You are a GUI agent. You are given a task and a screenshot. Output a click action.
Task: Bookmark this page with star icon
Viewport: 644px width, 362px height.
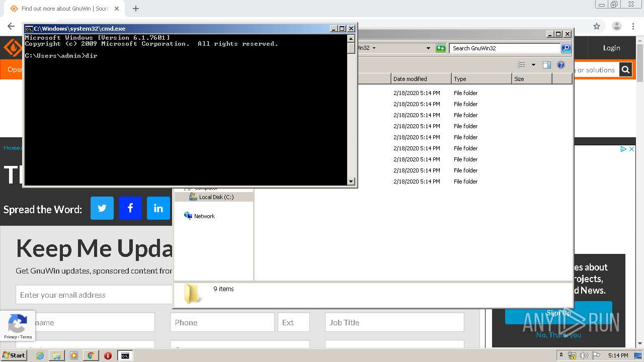pyautogui.click(x=597, y=26)
